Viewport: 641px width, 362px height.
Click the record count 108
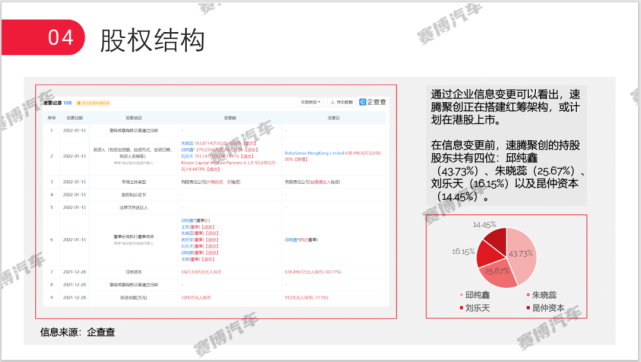[67, 103]
